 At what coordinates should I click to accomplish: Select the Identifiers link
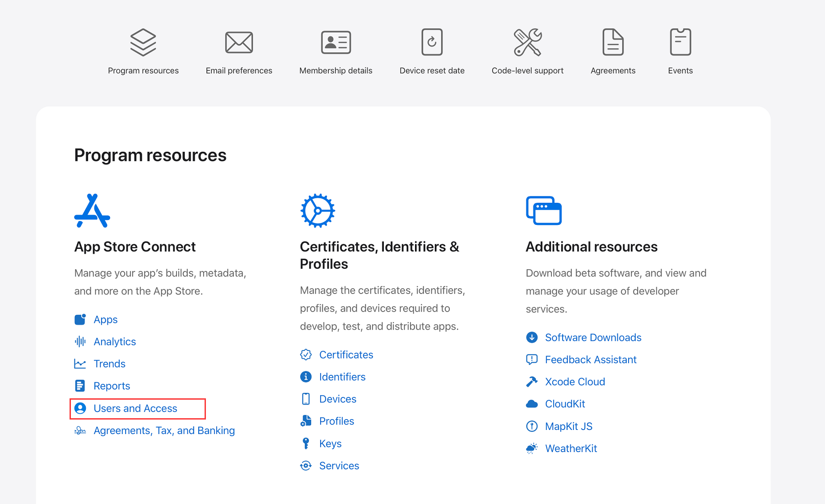tap(342, 377)
